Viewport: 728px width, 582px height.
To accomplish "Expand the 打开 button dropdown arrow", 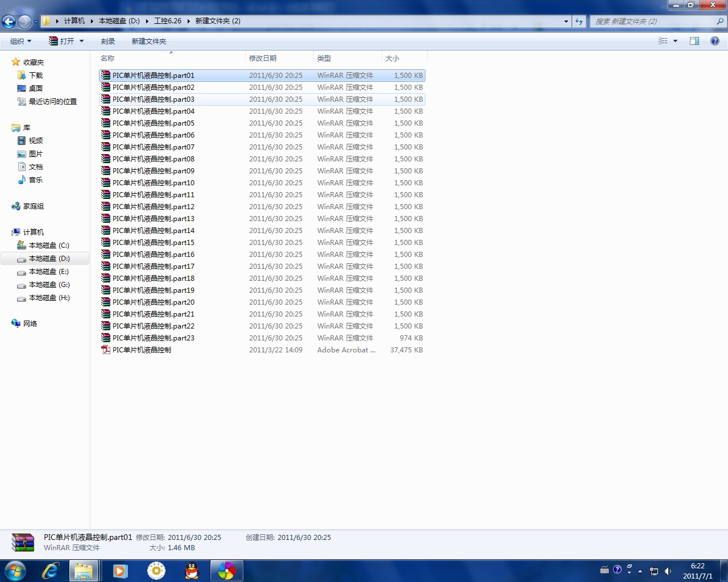I will tap(81, 41).
